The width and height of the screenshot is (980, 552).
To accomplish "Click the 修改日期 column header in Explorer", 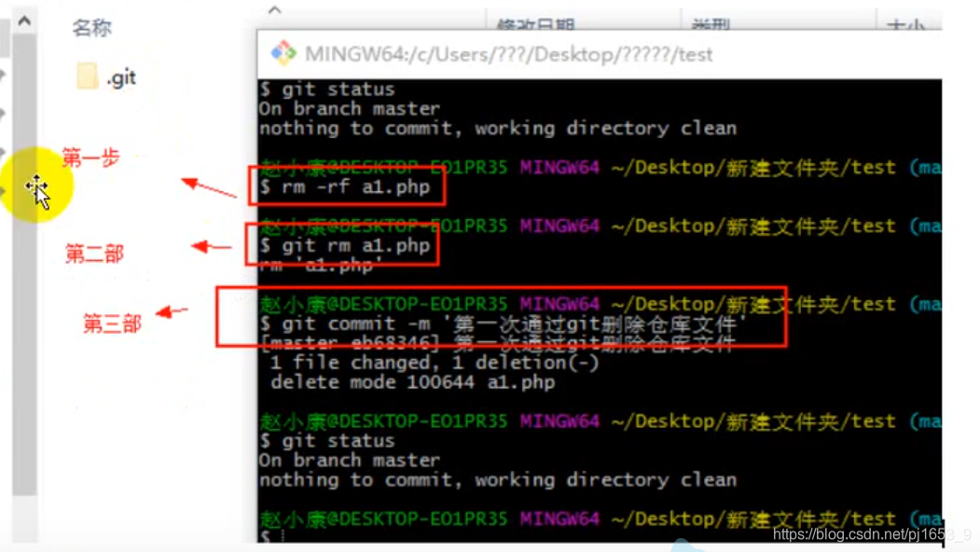I will point(535,24).
